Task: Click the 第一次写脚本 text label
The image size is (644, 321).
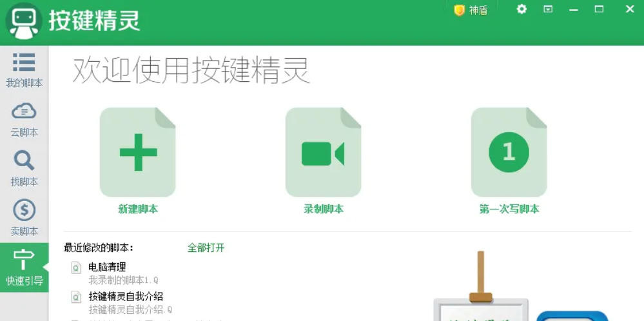Action: [x=509, y=209]
